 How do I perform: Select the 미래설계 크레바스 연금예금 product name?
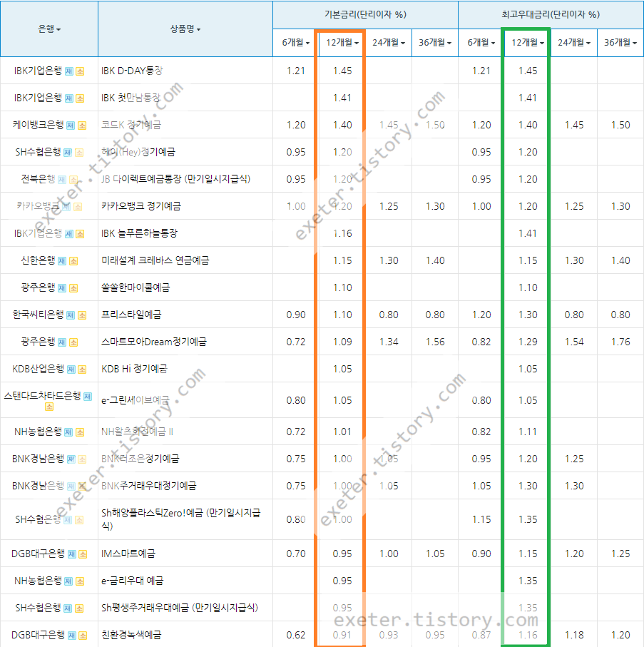155,260
